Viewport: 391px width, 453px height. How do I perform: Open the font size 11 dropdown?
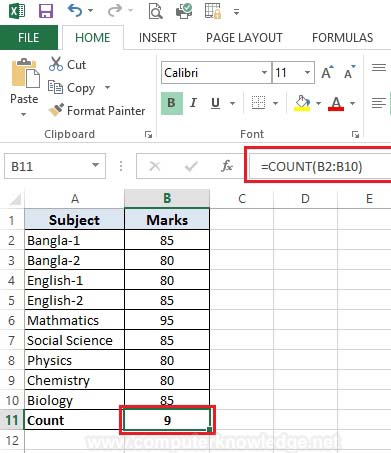click(x=307, y=72)
